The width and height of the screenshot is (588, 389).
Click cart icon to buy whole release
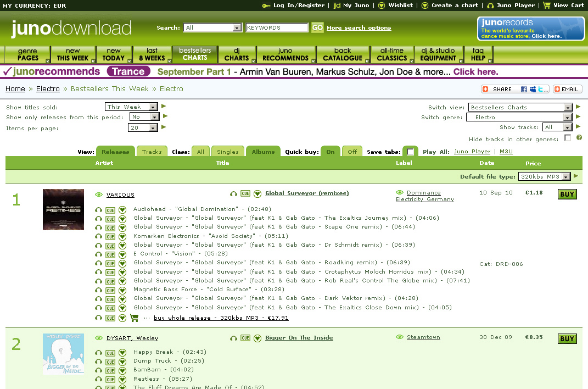point(135,318)
